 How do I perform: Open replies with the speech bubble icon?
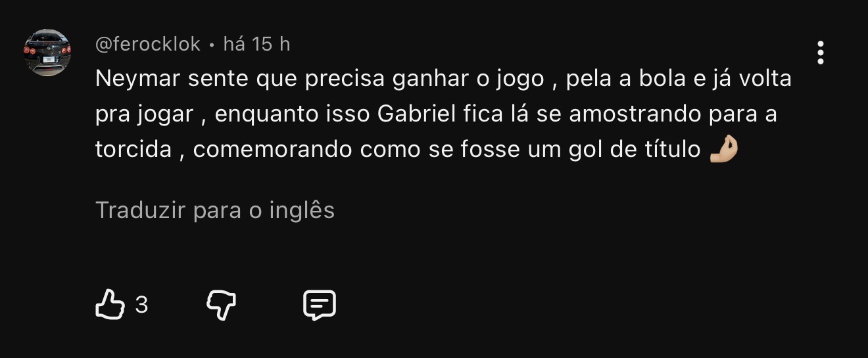pos(320,305)
